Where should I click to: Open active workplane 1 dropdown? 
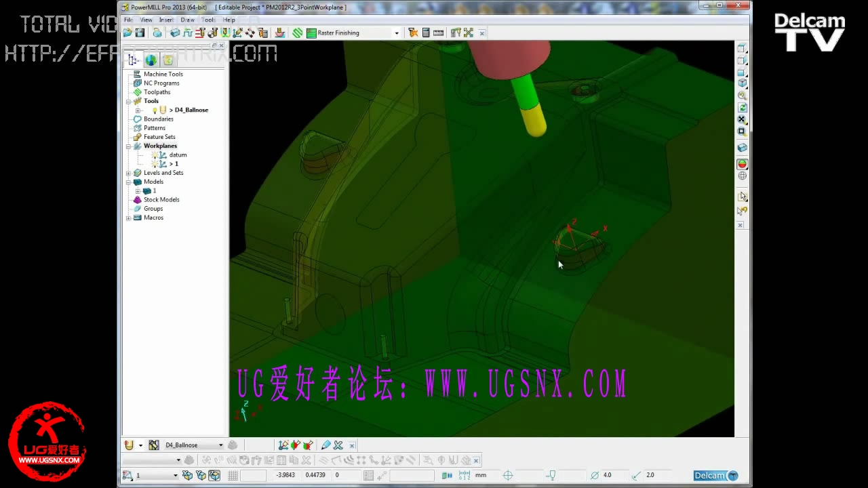tap(175, 475)
